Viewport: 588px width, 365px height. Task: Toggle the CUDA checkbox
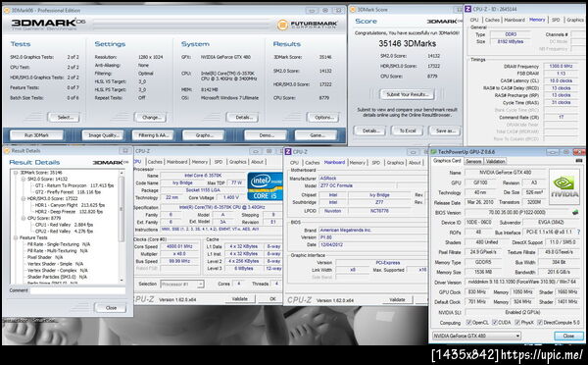(495, 322)
